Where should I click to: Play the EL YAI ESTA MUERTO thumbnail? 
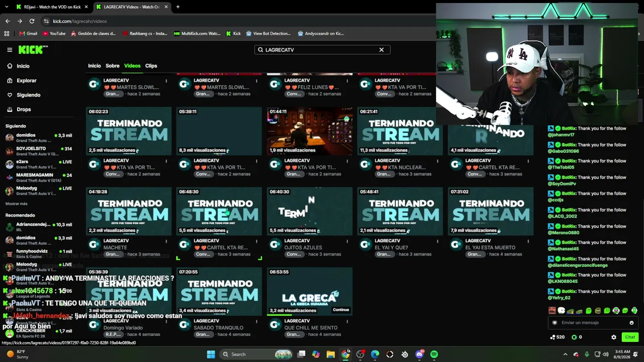[491, 212]
